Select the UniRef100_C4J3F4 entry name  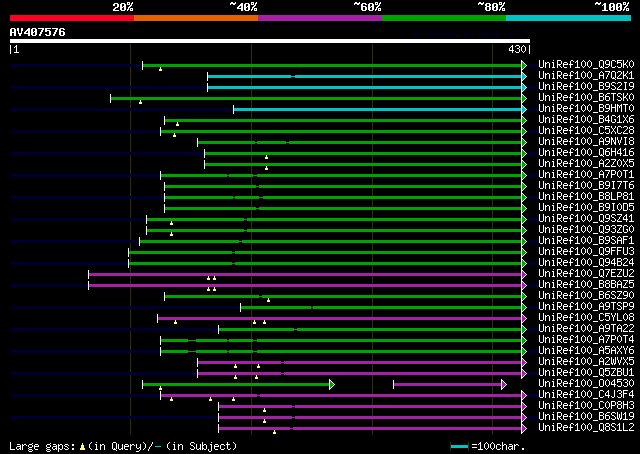[x=586, y=395]
